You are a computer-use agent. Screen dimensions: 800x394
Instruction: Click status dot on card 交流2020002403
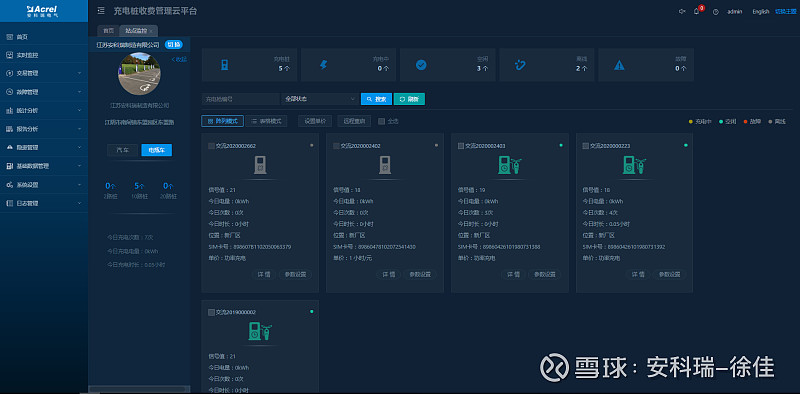coord(561,145)
